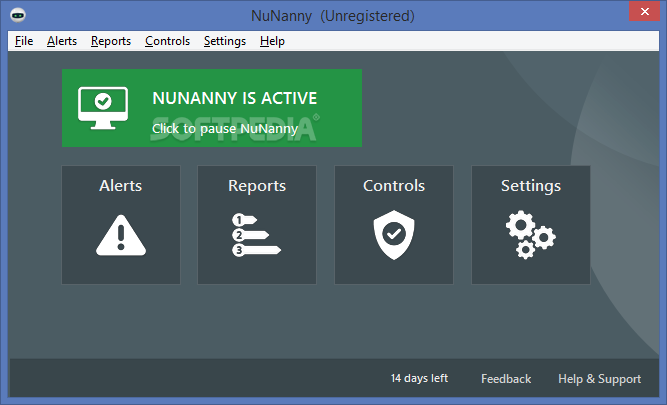
Task: Click the 'Settings' tile label
Action: tap(531, 186)
